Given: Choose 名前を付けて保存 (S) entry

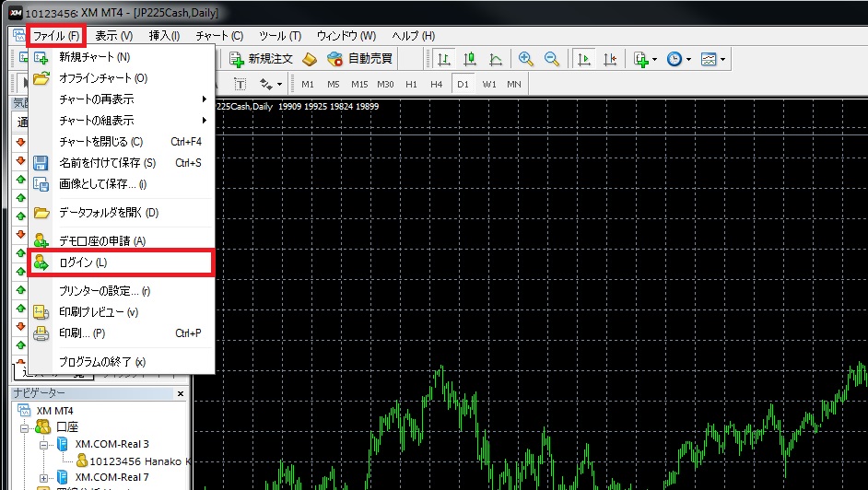Looking at the screenshot, I should coord(122,163).
